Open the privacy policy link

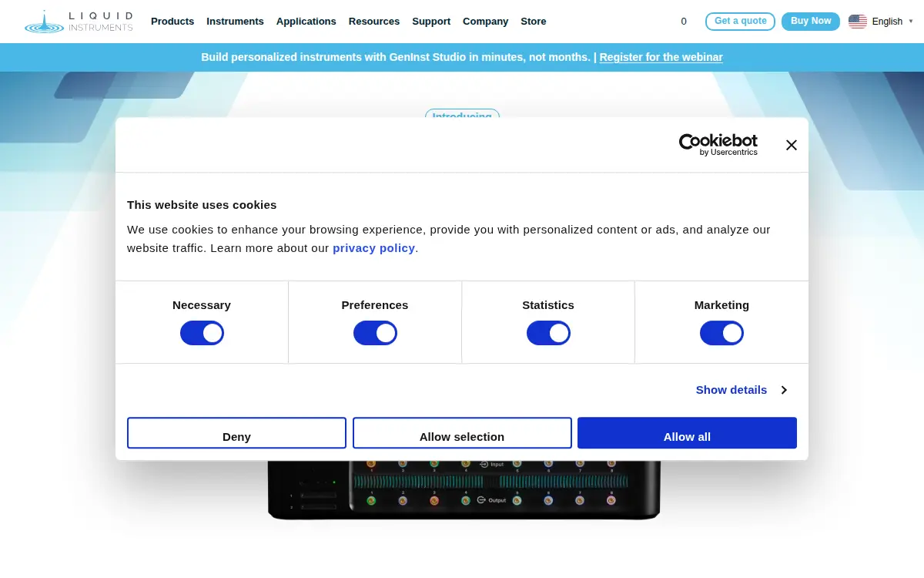click(x=373, y=248)
